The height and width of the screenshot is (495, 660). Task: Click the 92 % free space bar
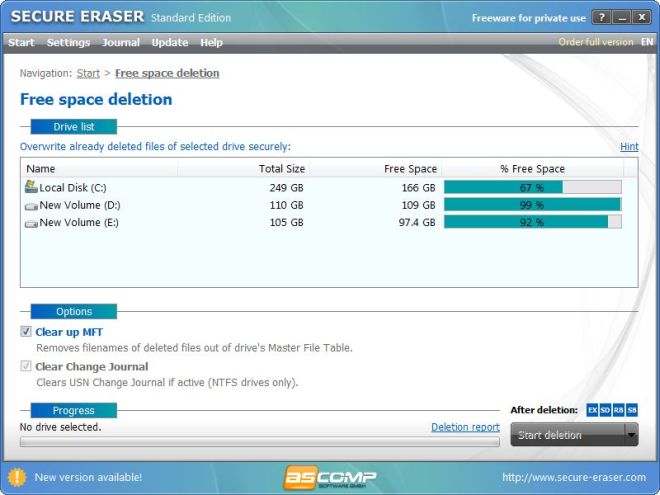[532, 222]
